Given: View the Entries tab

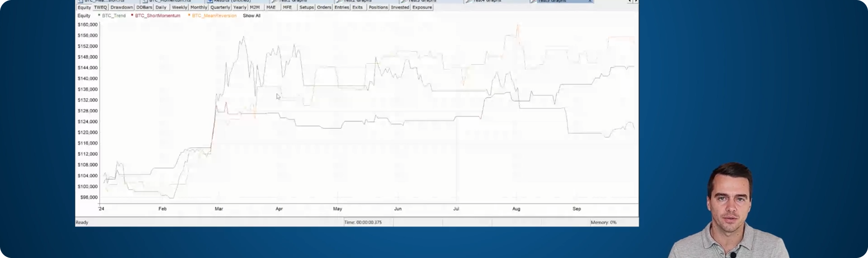Looking at the screenshot, I should [342, 7].
